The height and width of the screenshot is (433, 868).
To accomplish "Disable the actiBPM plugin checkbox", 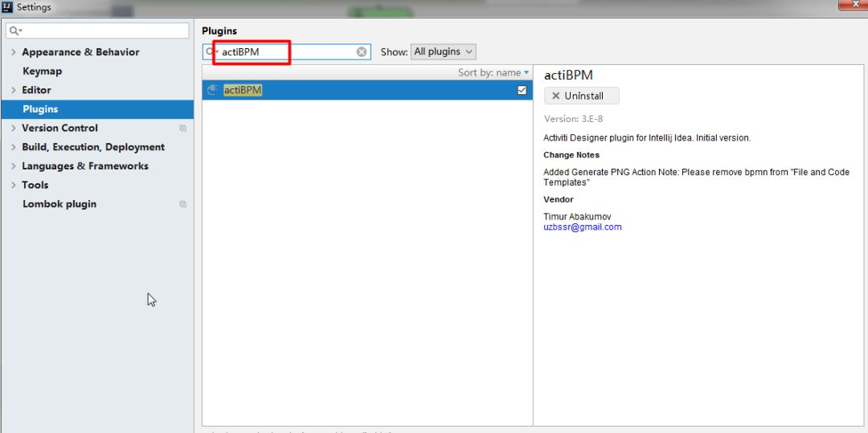I will pos(522,90).
